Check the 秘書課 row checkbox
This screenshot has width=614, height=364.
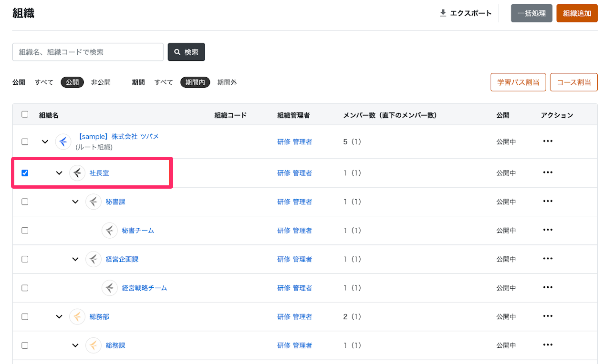point(25,202)
